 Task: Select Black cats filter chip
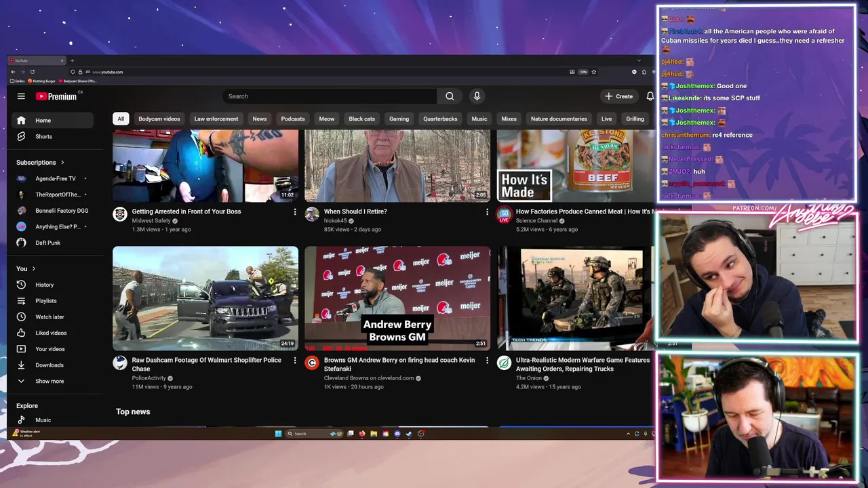361,119
